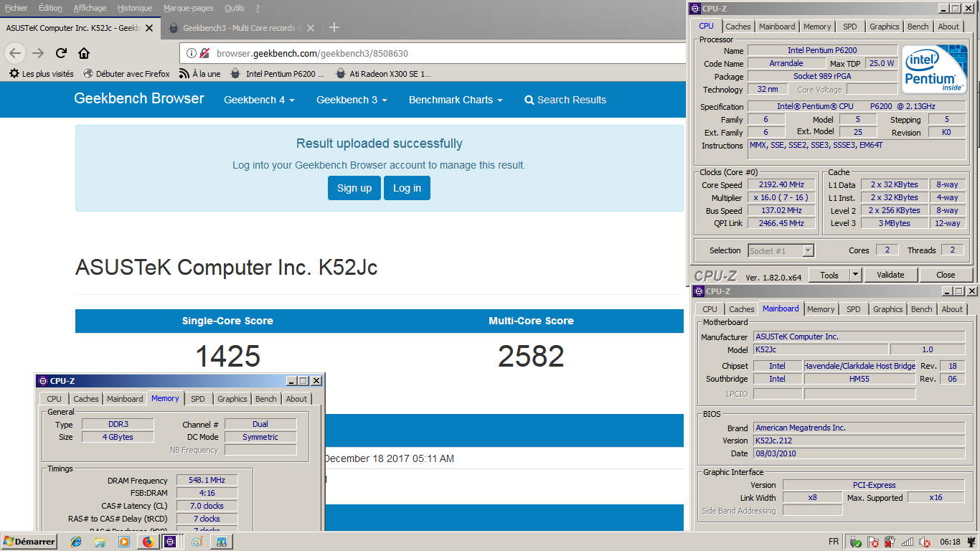Click the safely remove hardware tray icon
This screenshot has height=551, width=980.
[x=855, y=542]
